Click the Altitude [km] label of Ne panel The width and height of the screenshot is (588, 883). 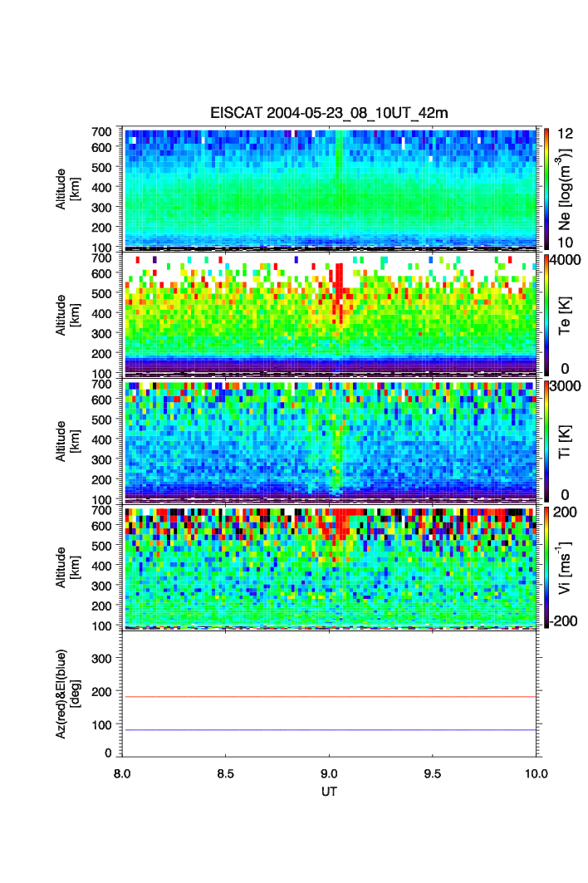(67, 189)
